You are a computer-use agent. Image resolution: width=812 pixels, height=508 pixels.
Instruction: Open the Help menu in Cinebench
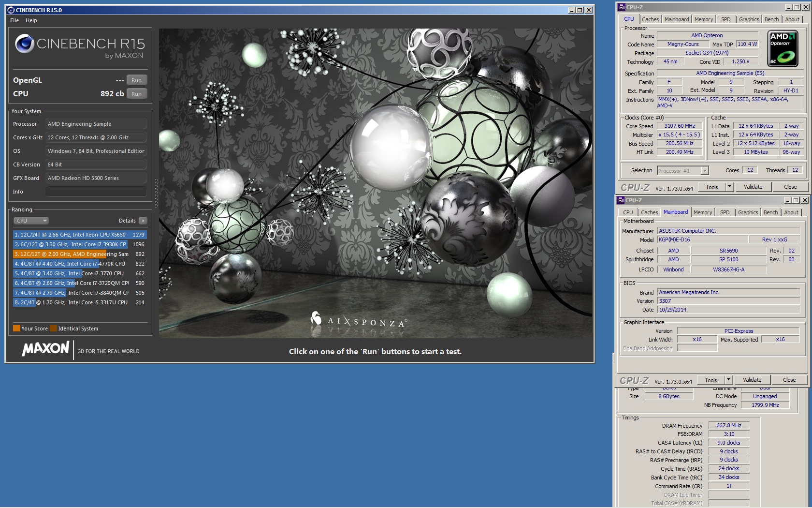click(x=31, y=20)
